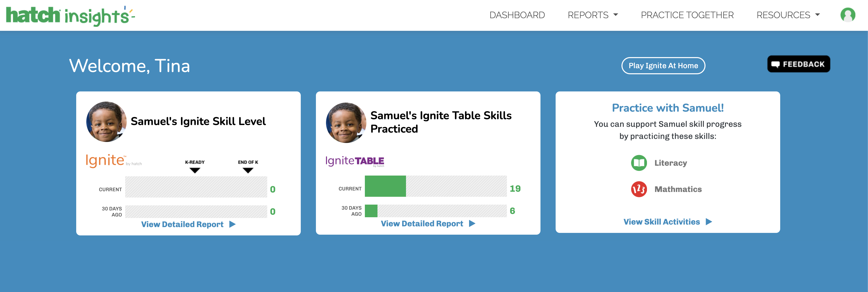The height and width of the screenshot is (292, 868).
Task: Click the arrow beside View Skill Activities
Action: coord(709,222)
